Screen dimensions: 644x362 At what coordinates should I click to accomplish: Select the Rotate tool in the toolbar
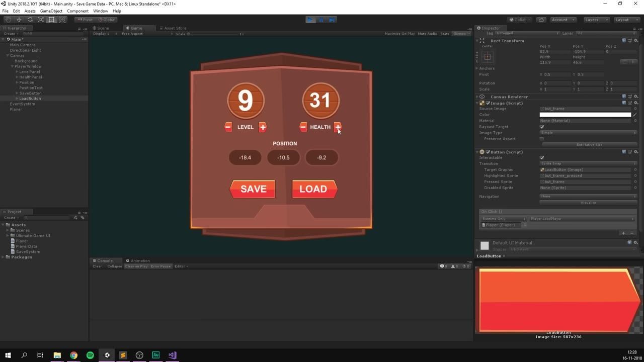click(x=30, y=20)
